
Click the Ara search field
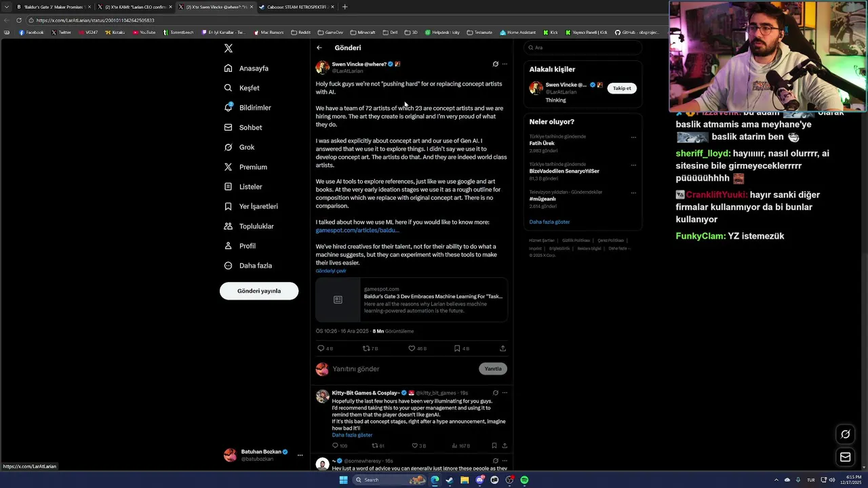coord(583,47)
